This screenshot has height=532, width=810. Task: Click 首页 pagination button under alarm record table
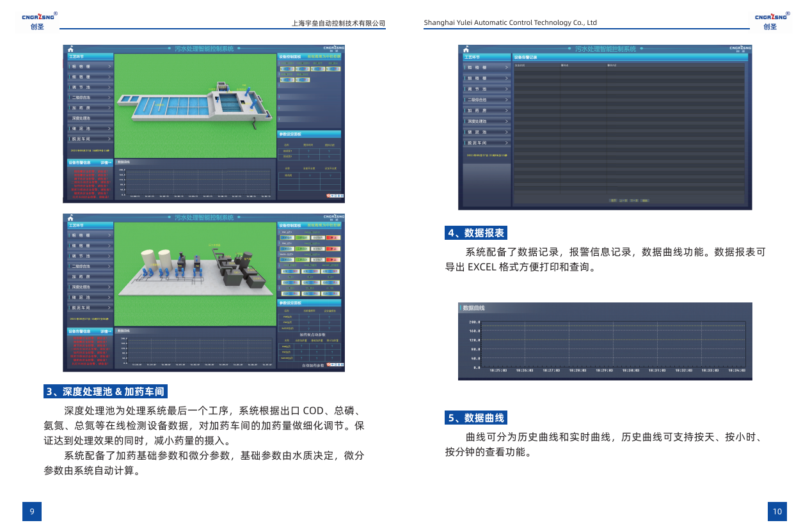tap(613, 200)
